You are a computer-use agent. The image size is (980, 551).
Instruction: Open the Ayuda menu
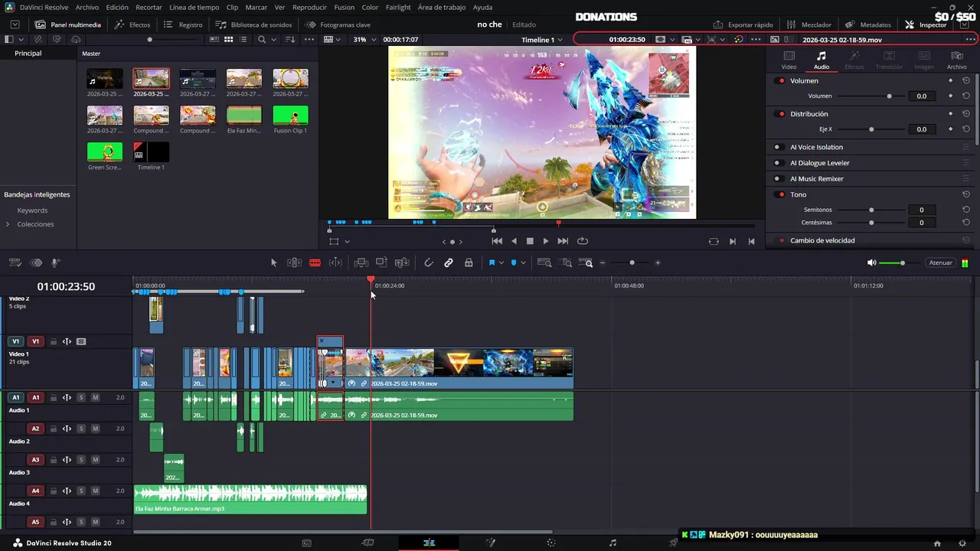tap(483, 7)
